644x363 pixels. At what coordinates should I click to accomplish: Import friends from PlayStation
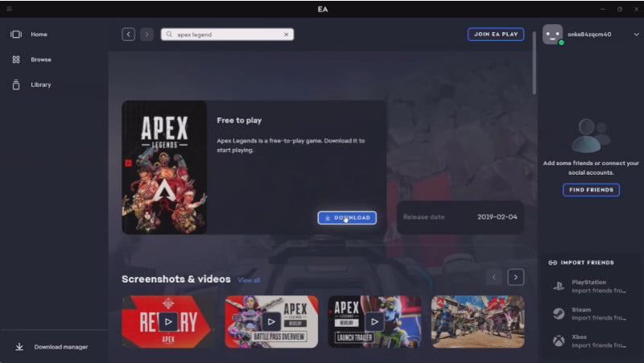pyautogui.click(x=591, y=287)
